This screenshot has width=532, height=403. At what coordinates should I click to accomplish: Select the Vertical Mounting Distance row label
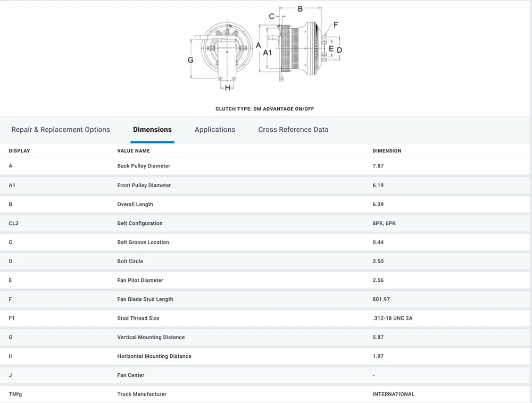click(151, 337)
